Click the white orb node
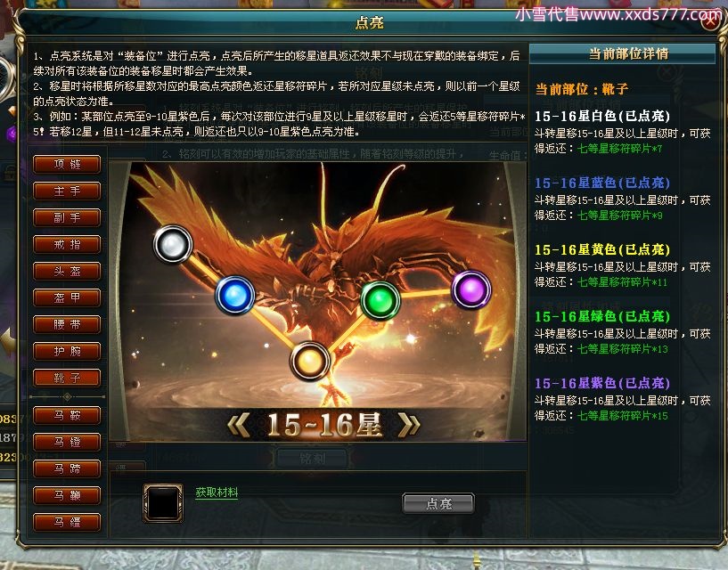Image resolution: width=728 pixels, height=570 pixels. coord(173,245)
